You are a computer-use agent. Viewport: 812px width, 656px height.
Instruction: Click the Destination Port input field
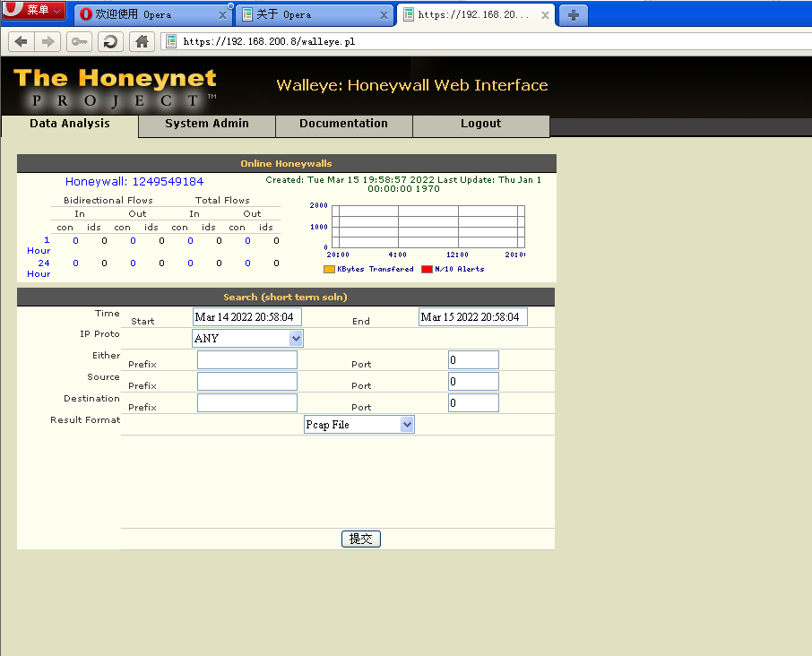(473, 402)
